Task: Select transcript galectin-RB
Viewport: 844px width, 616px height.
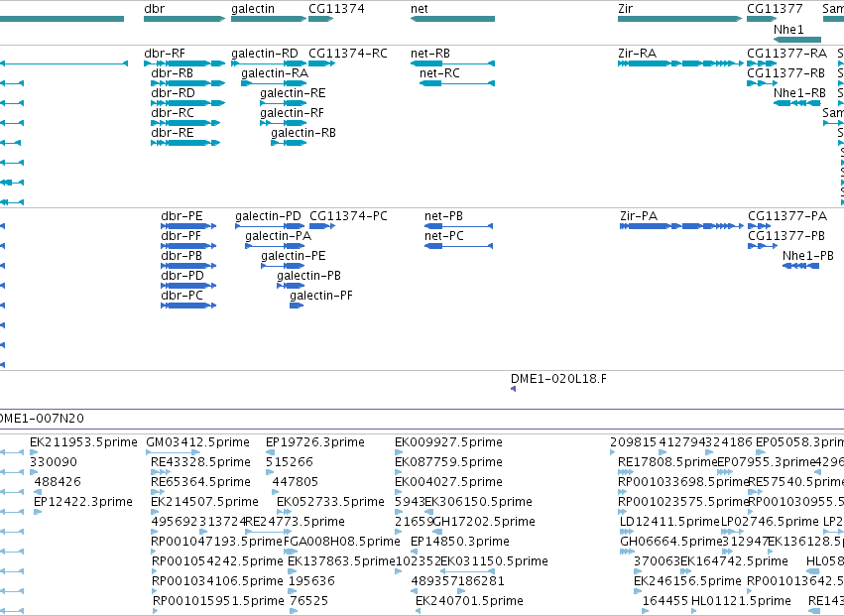Action: [289, 143]
